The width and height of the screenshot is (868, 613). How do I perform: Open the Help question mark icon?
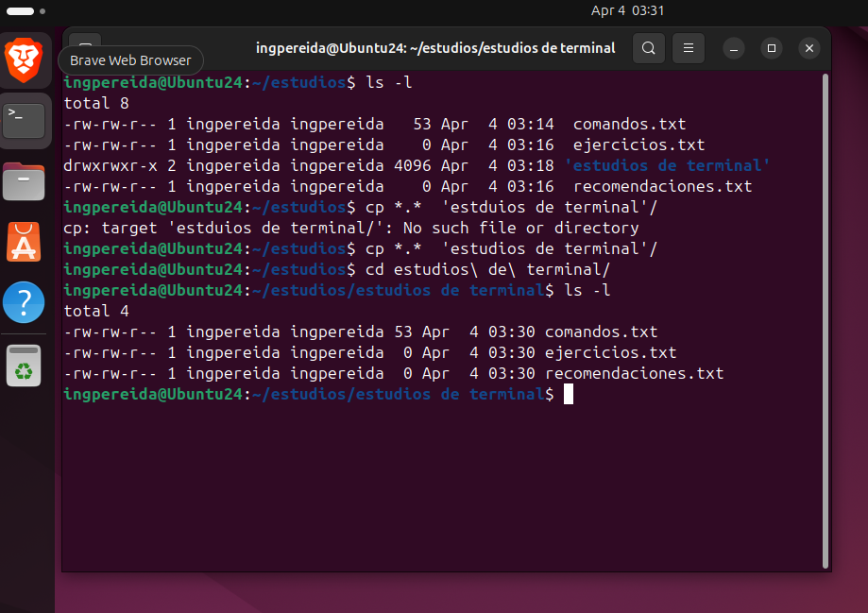tap(24, 302)
